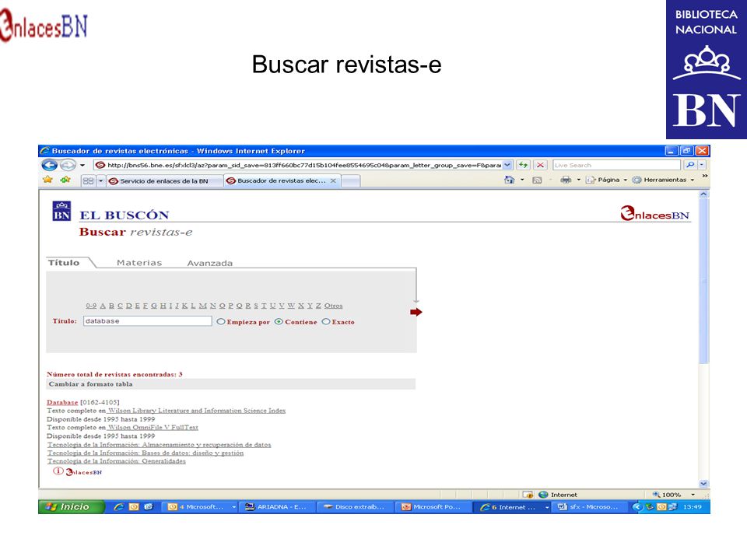Launch Internet Explorer from quick launch

coord(118,507)
